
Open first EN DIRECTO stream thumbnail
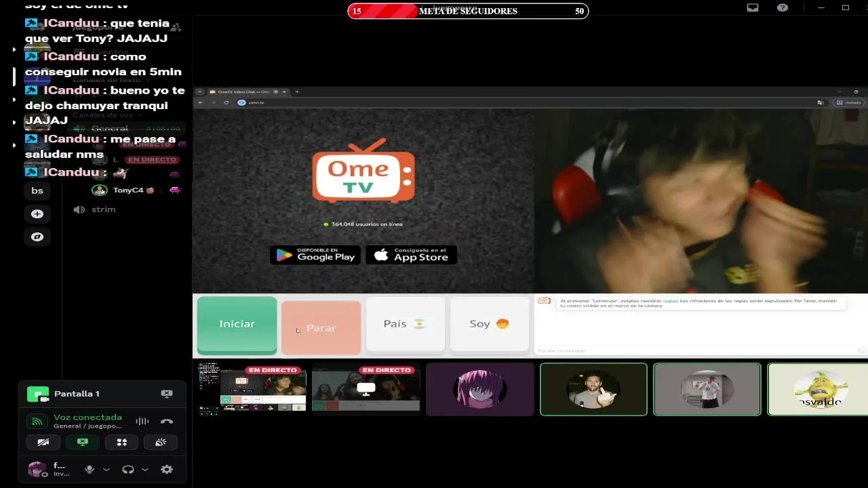tap(252, 388)
